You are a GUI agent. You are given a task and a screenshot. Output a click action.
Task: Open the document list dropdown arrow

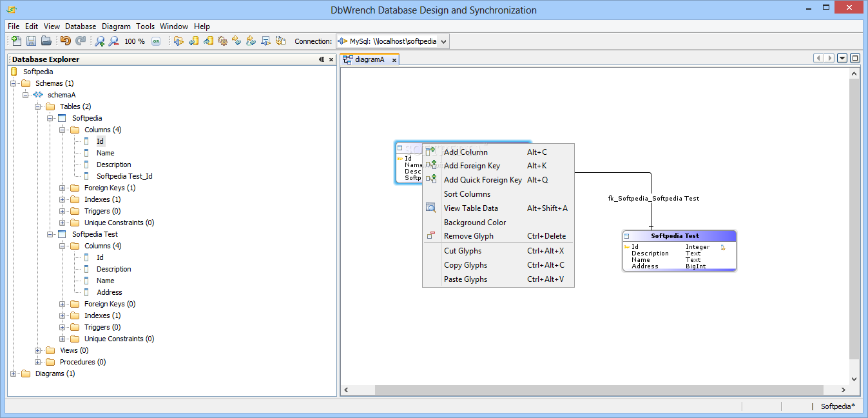[x=842, y=59]
